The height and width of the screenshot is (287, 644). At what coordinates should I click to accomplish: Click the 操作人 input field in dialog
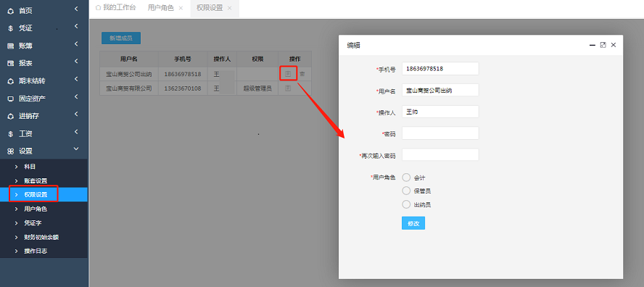click(x=440, y=112)
